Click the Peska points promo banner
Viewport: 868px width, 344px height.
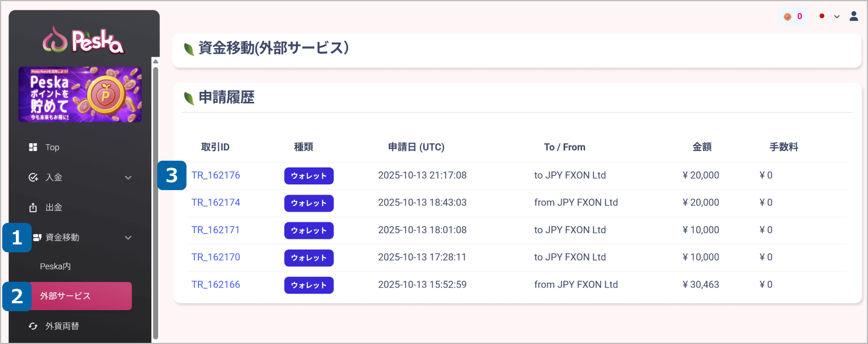point(80,94)
